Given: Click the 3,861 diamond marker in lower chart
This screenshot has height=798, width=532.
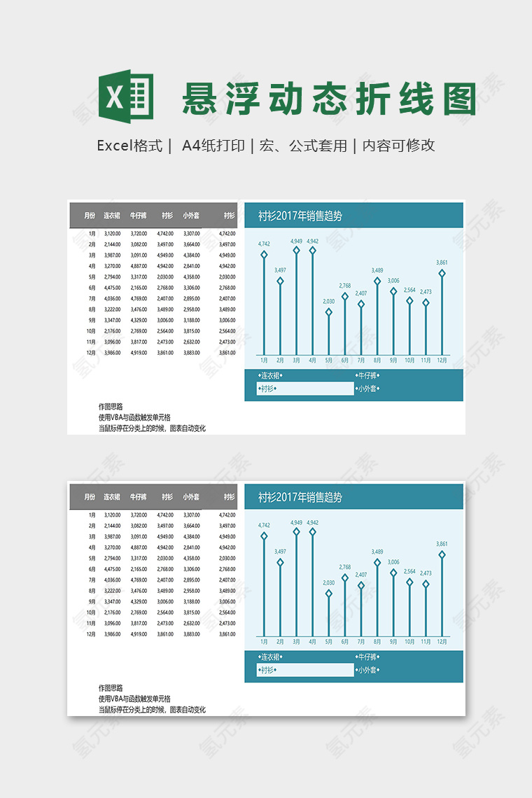Looking at the screenshot, I should [442, 554].
